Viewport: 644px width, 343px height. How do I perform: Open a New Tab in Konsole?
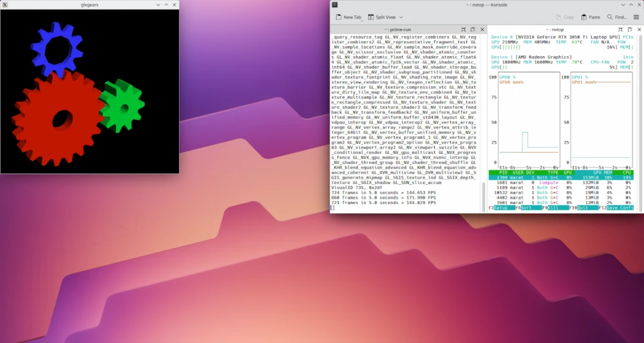348,17
